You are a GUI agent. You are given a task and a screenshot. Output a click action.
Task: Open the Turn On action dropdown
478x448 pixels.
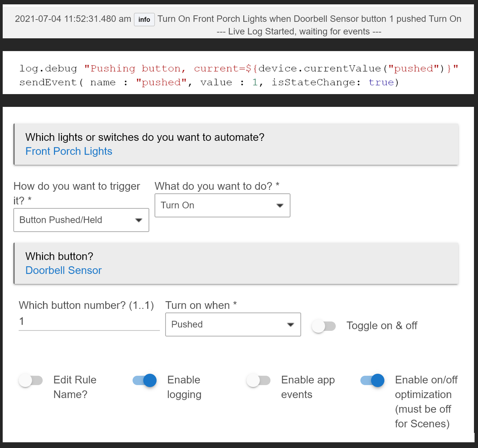point(222,205)
